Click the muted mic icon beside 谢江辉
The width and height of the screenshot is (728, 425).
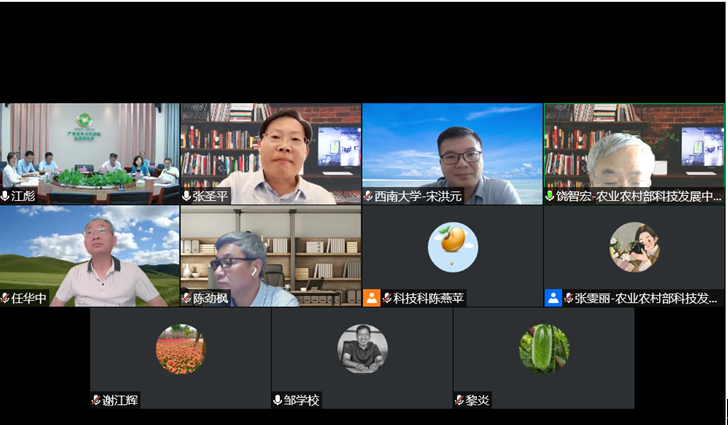coord(96,400)
